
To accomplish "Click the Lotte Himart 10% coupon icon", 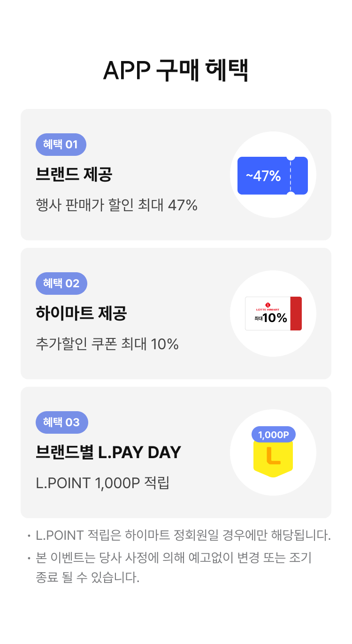I will (x=273, y=314).
